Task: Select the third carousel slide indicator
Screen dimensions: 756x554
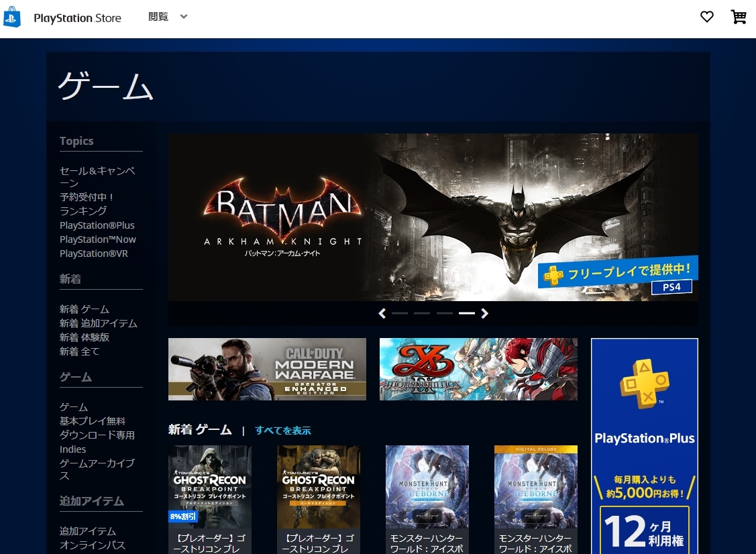Action: tap(444, 313)
